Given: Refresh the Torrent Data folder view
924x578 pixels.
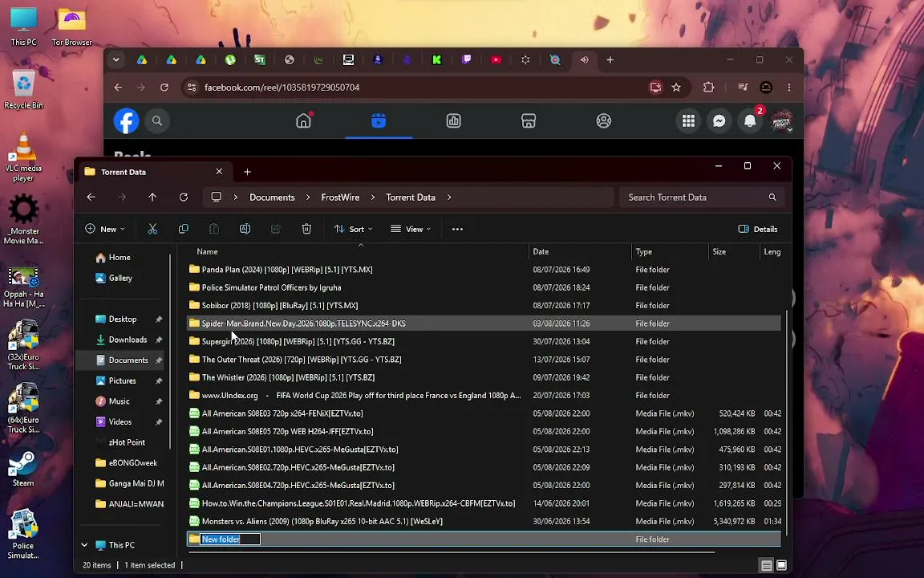Looking at the screenshot, I should click(x=183, y=197).
